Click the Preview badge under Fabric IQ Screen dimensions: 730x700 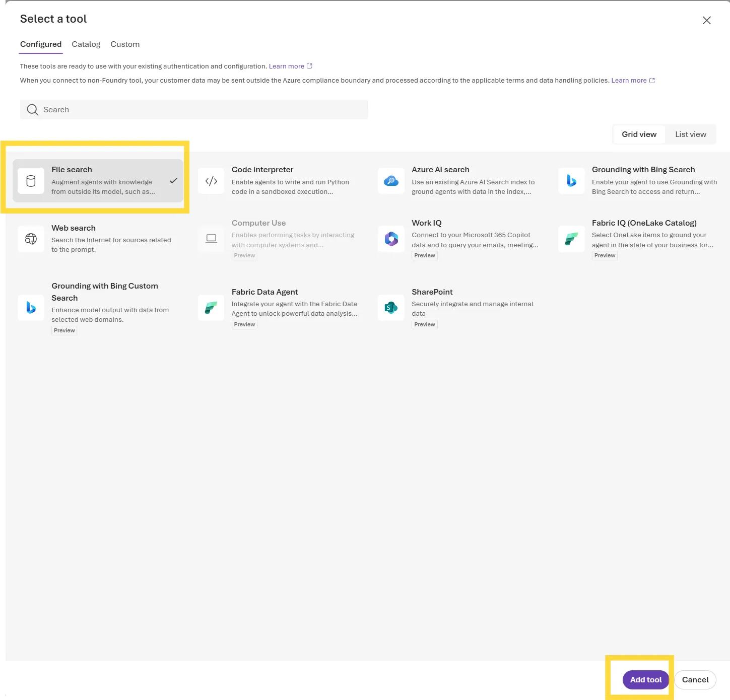pyautogui.click(x=605, y=256)
